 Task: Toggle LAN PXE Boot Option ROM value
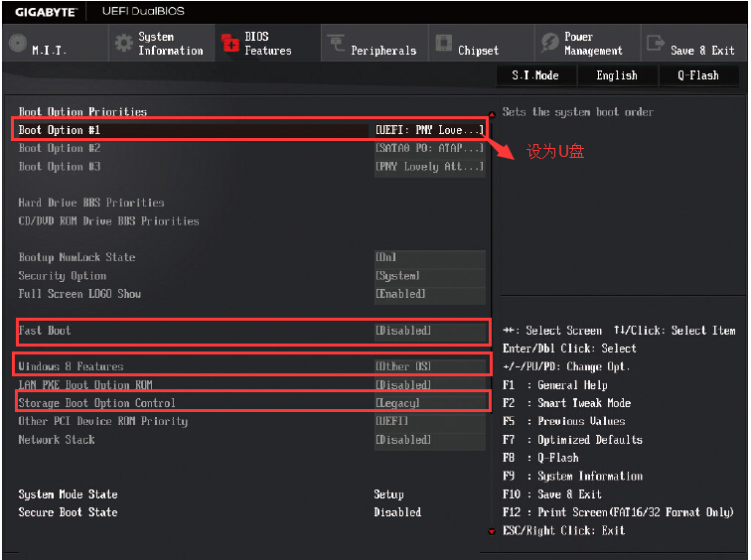pos(429,385)
